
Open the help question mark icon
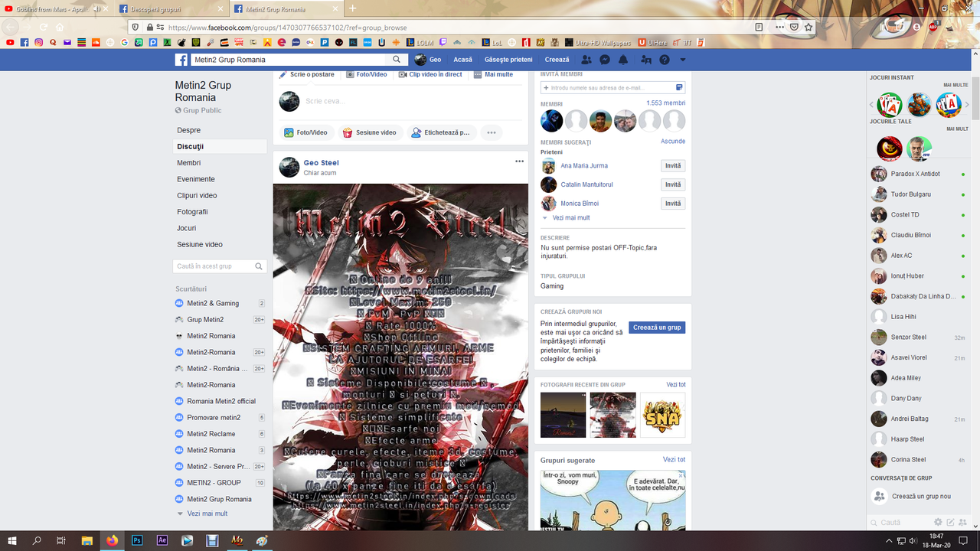[x=665, y=60]
